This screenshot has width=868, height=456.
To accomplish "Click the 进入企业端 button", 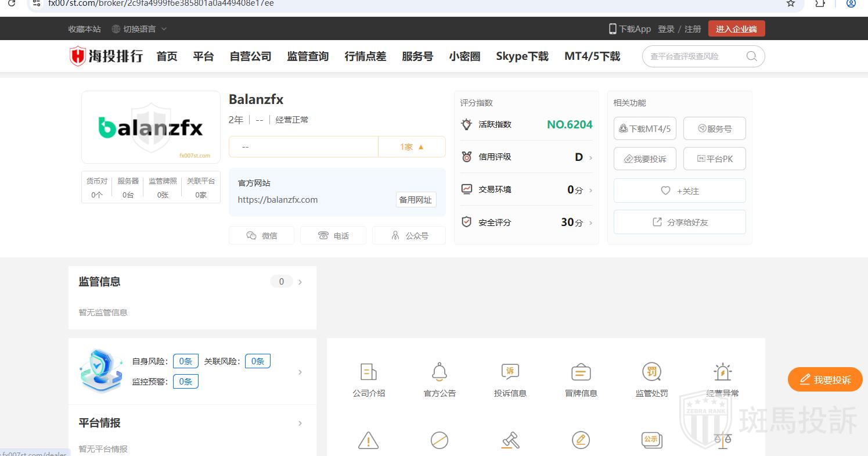I will pos(736,28).
